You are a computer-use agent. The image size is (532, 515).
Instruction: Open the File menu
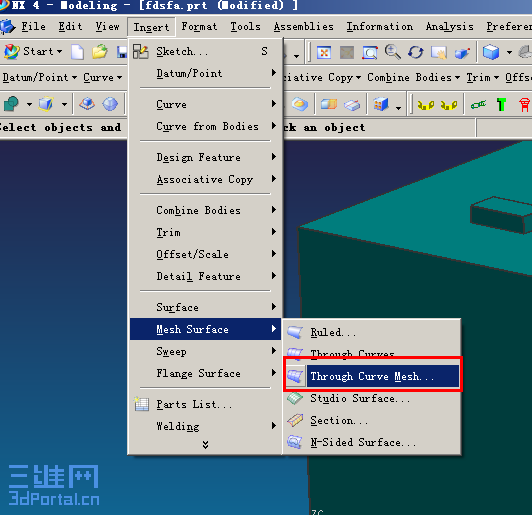[33, 26]
